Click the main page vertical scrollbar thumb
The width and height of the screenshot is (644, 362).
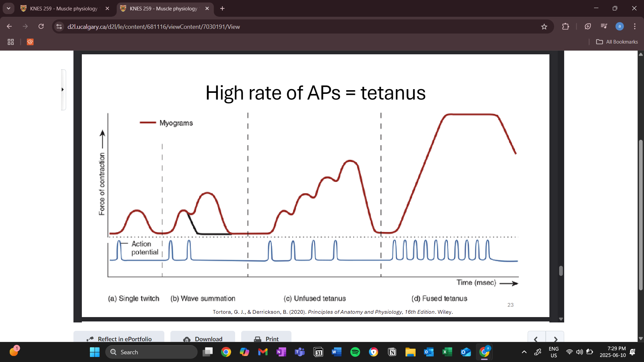(641, 215)
